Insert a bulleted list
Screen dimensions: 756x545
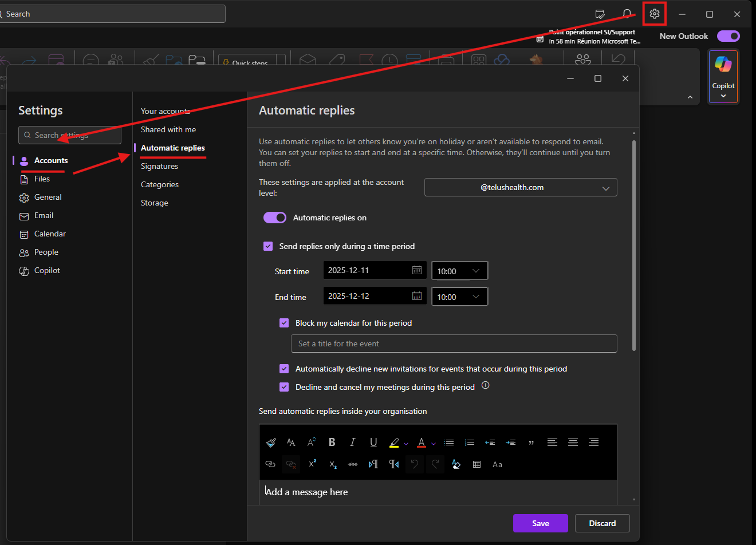pyautogui.click(x=449, y=442)
